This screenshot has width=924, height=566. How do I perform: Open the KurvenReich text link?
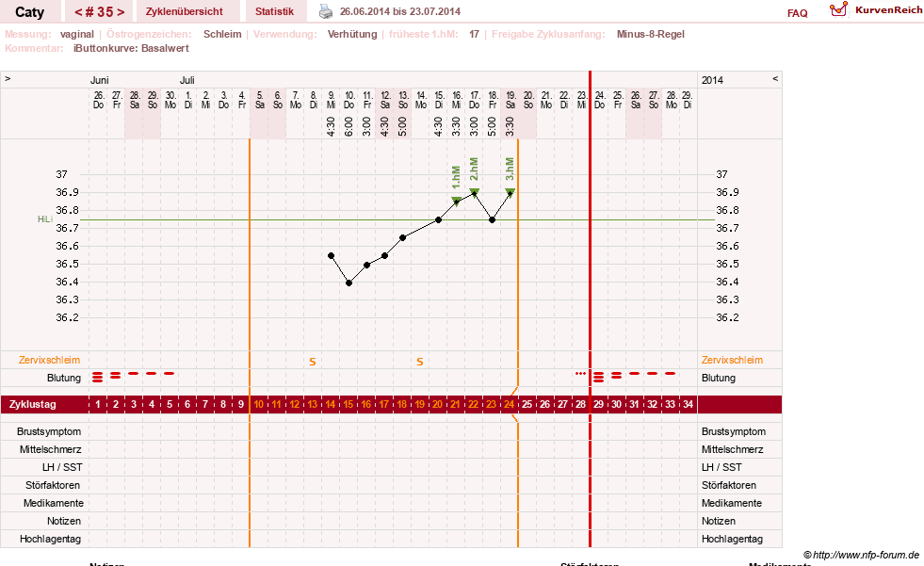pyautogui.click(x=888, y=10)
